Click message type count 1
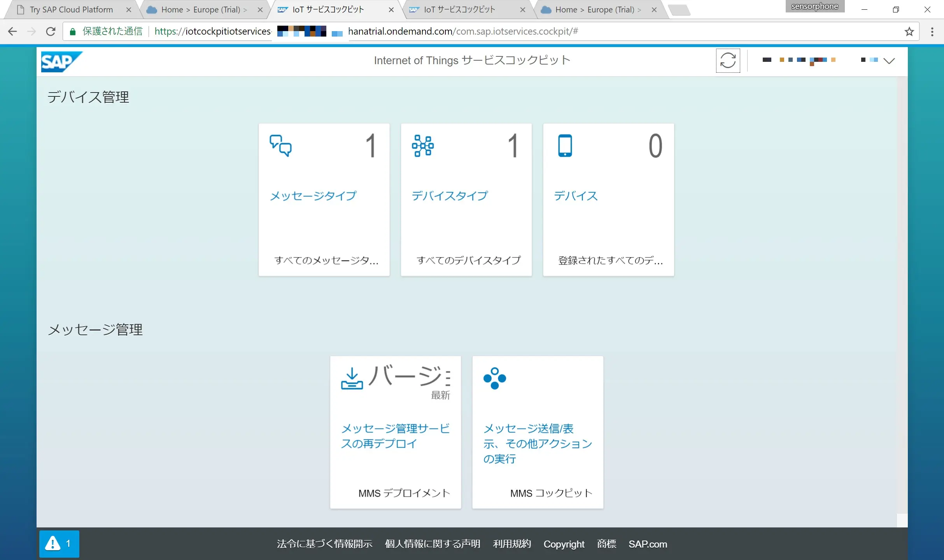 coord(371,146)
